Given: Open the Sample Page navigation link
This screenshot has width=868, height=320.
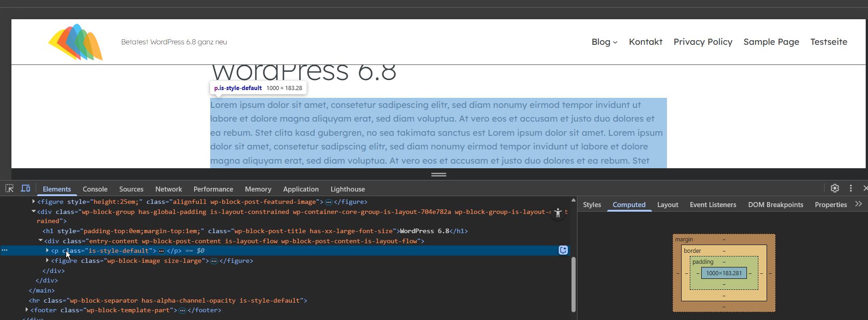Looking at the screenshot, I should [771, 42].
